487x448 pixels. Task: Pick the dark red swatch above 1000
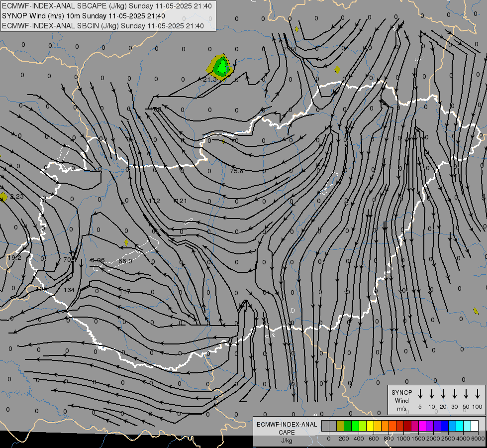tap(407, 426)
